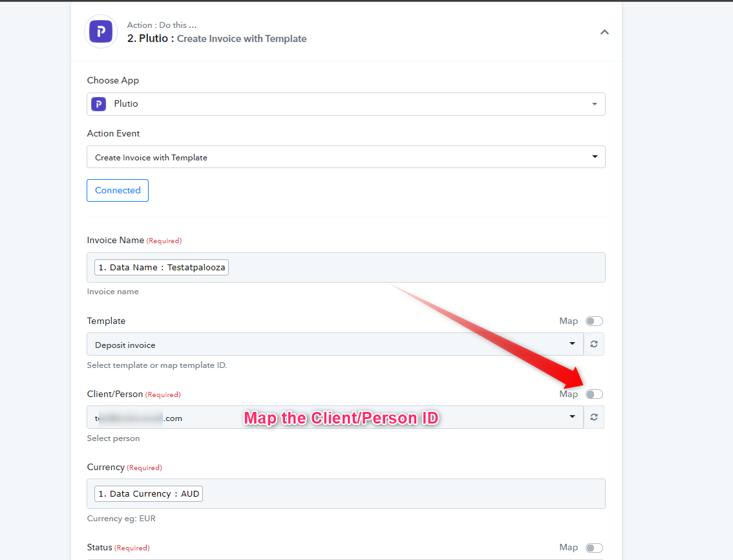Open the Action Event dropdown
The width and height of the screenshot is (733, 560).
click(346, 157)
